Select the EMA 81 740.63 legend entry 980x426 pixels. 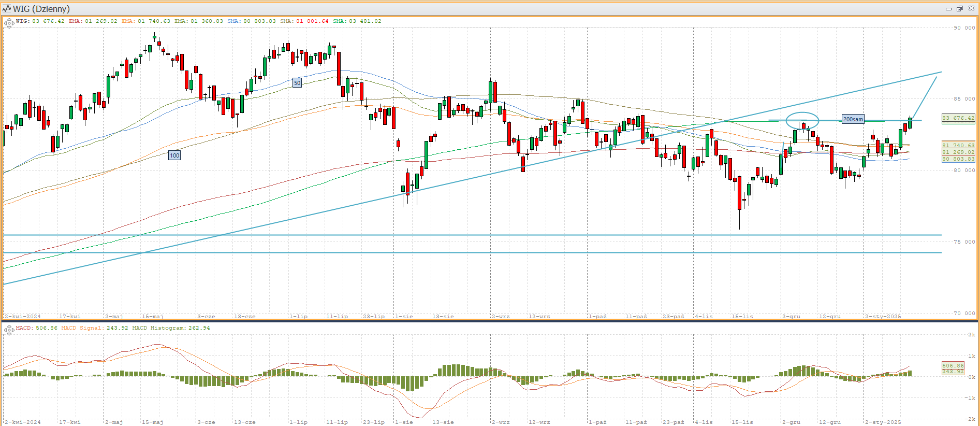tap(145, 21)
